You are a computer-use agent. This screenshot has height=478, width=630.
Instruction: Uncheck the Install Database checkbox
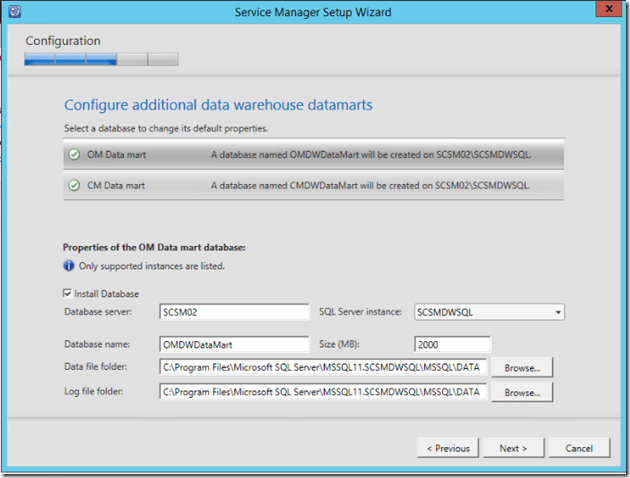click(69, 293)
